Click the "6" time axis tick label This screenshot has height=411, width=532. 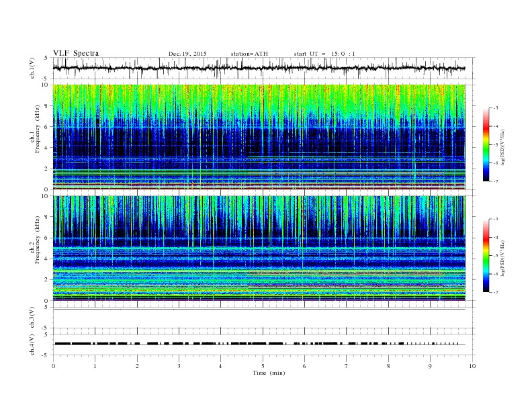[x=304, y=366]
